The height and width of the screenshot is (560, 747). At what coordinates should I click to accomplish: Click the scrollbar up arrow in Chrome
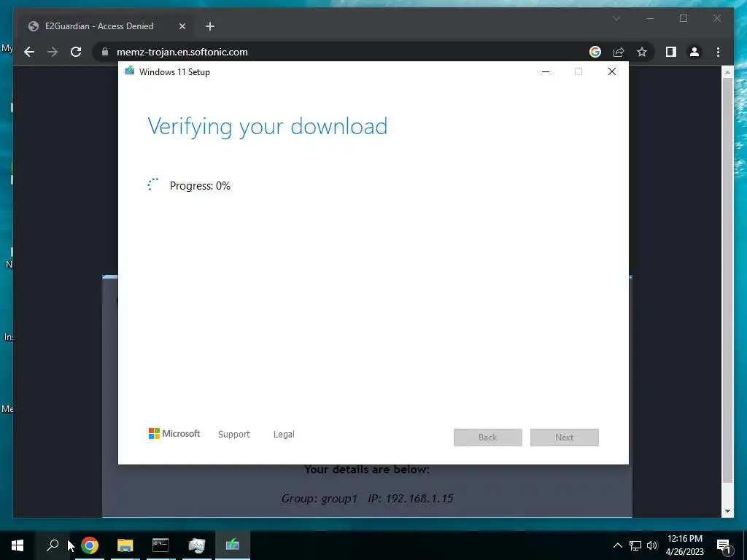727,72
